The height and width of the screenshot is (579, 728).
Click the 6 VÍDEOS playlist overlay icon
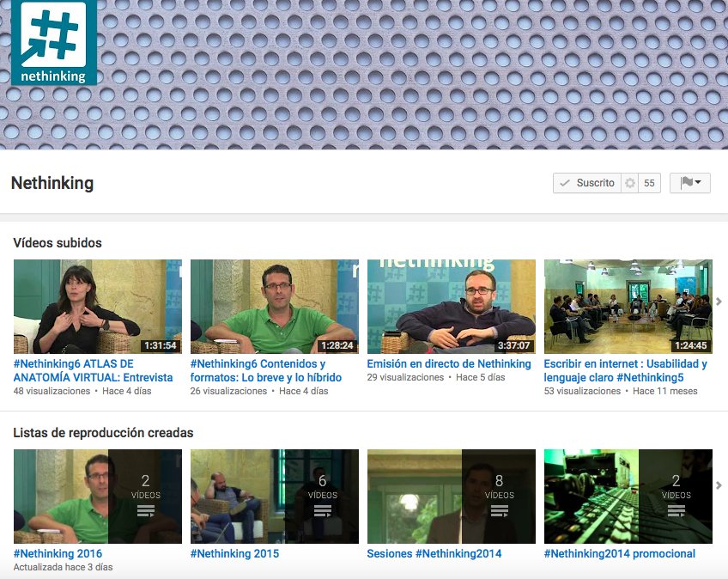coord(322,497)
